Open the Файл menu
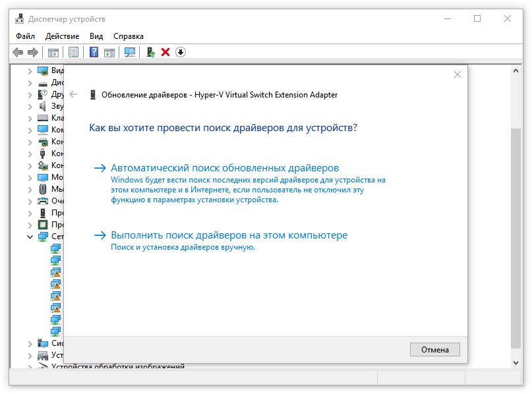Image resolution: width=532 pixels, height=394 pixels. coord(26,36)
